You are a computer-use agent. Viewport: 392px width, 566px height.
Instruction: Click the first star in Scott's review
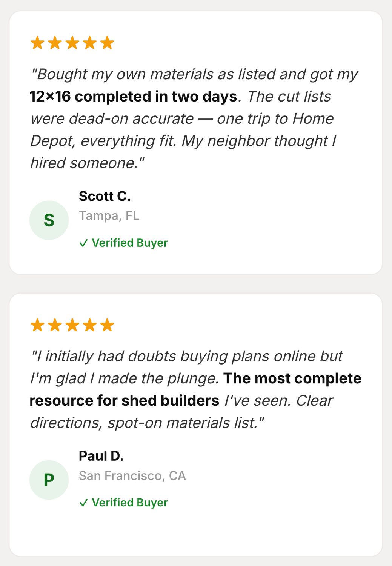37,43
